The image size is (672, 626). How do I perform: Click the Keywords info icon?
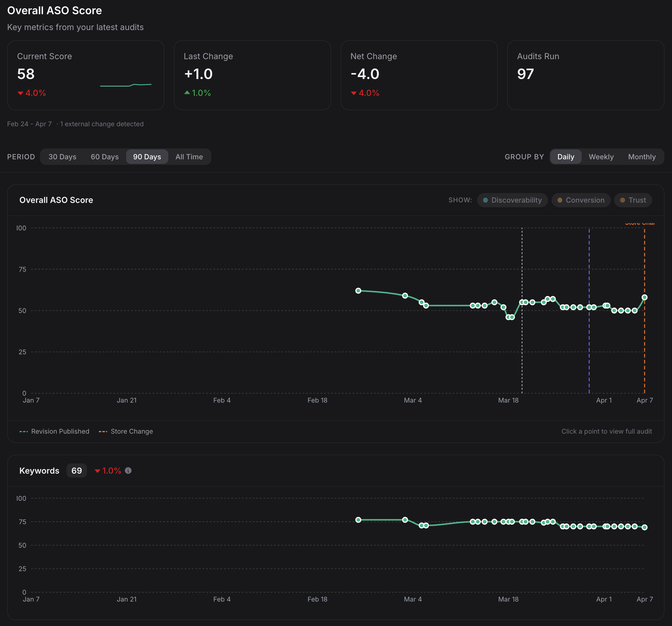128,471
